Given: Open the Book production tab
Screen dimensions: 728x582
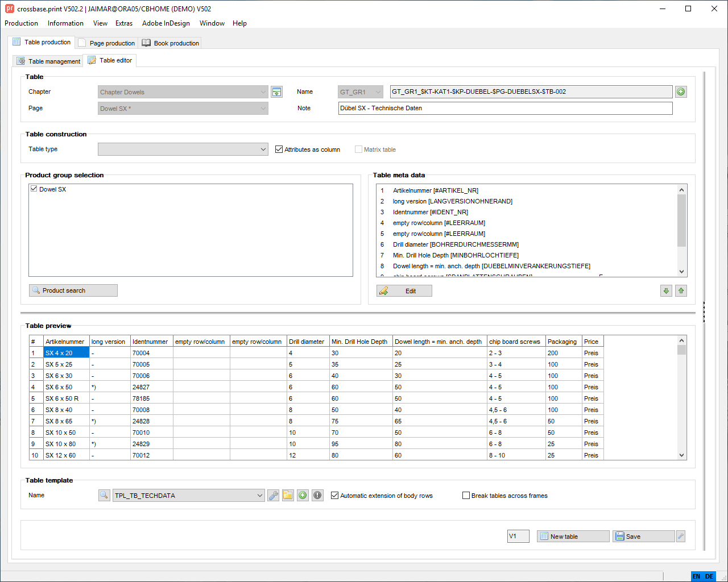Looking at the screenshot, I should (x=170, y=43).
